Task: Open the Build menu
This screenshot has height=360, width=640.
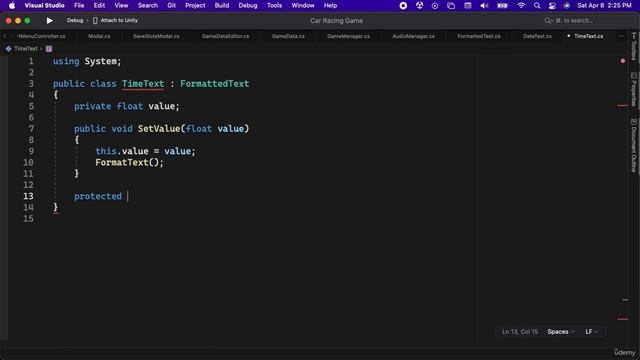Action: click(x=222, y=5)
